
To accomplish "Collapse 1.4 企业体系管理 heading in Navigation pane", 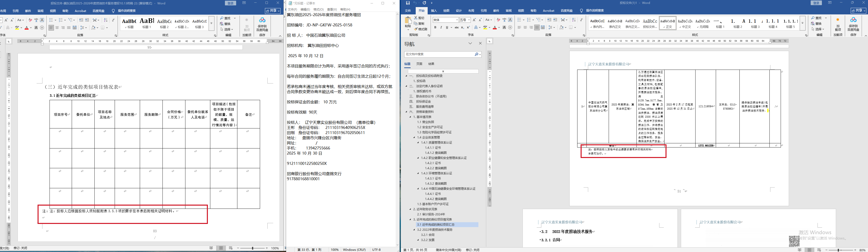I will [414, 137].
